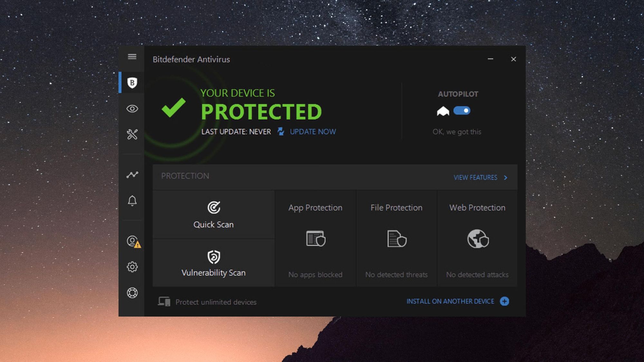This screenshot has height=362, width=644.
Task: Click the File Protection icon
Action: pyautogui.click(x=396, y=239)
